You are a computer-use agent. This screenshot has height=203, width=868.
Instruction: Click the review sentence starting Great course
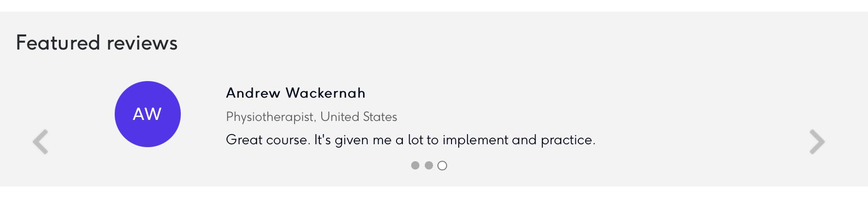click(x=411, y=140)
